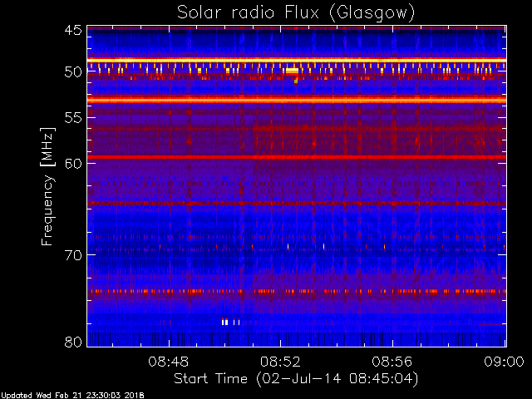Click the "45" frequency tick label
532x399 pixels.
[73, 30]
